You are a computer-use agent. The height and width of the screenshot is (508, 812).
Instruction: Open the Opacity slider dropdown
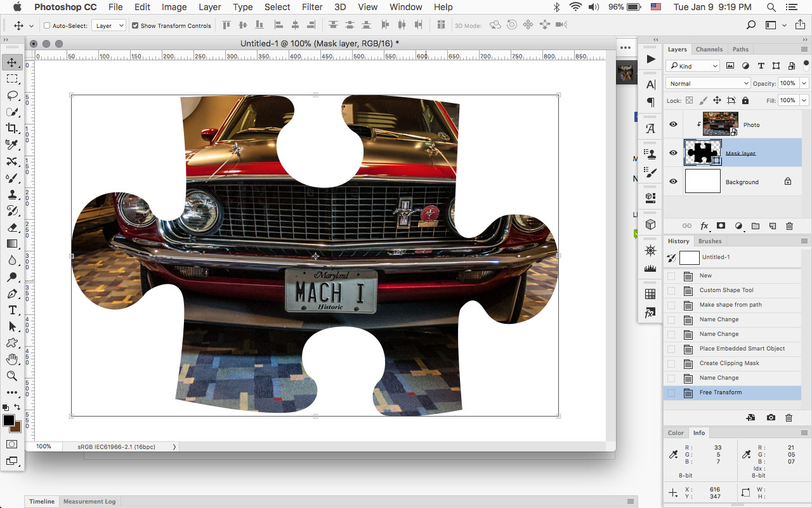coord(804,83)
